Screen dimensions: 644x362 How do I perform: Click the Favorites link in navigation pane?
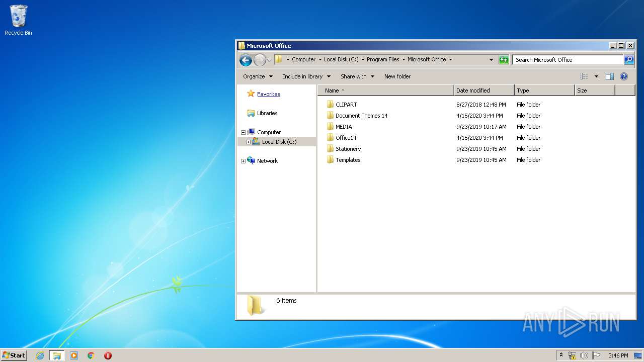269,94
